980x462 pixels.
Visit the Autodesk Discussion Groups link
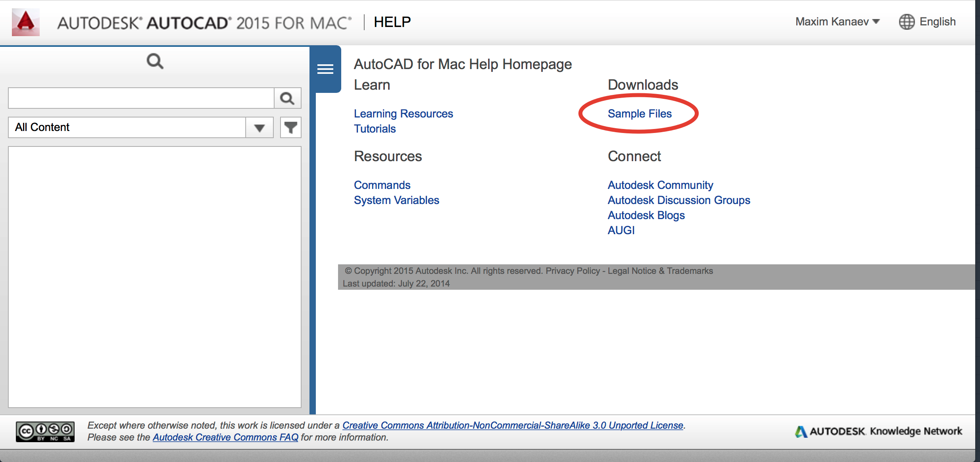click(678, 200)
